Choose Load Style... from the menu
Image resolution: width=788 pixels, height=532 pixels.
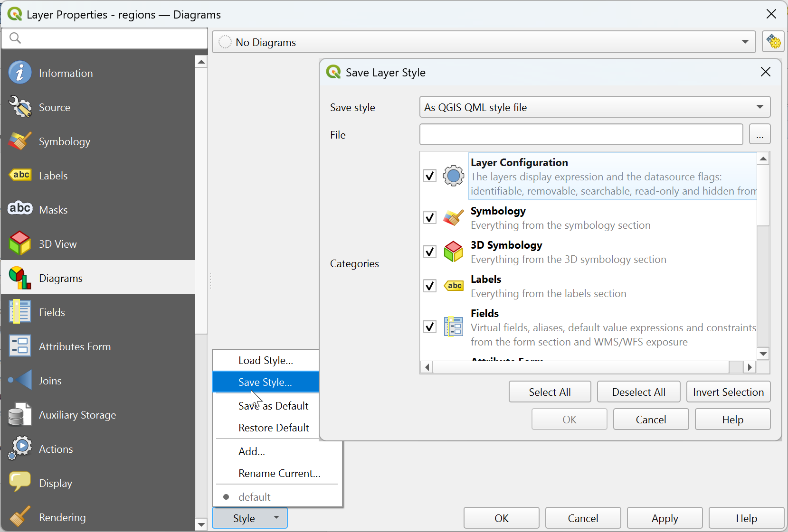pos(266,360)
